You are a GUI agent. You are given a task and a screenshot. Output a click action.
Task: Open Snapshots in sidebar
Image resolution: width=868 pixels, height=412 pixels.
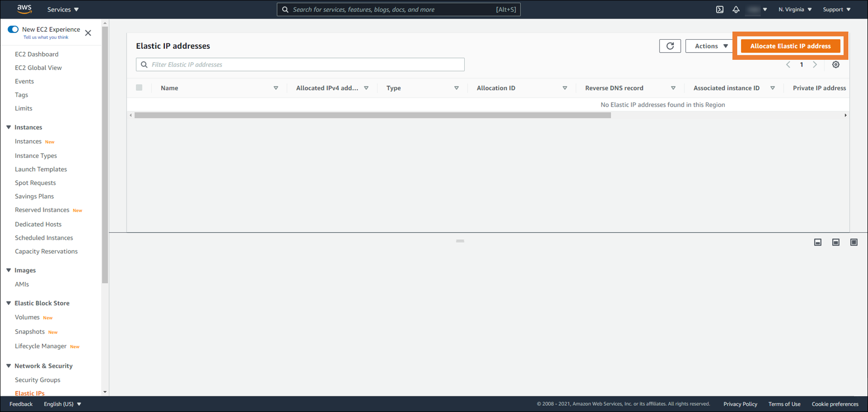(30, 332)
